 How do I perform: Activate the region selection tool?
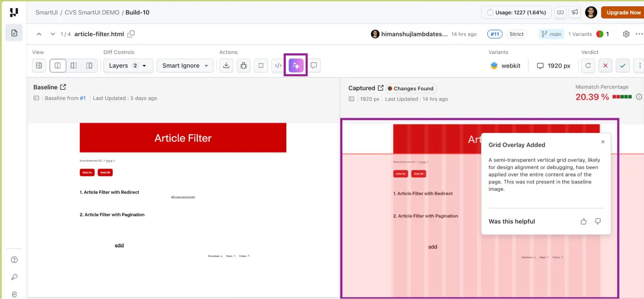click(x=261, y=65)
